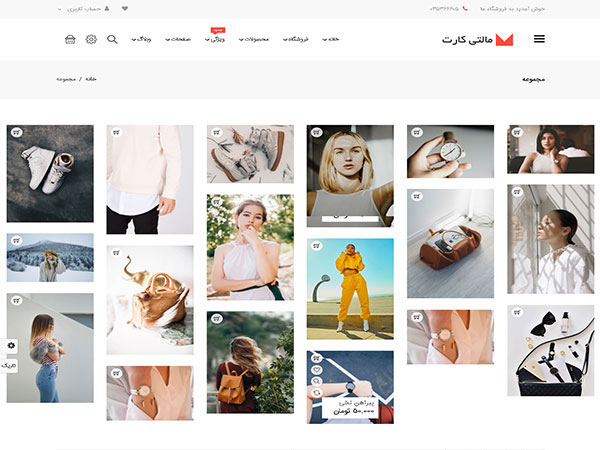
Task: Add the yellow tracksuit product to cart
Action: 316,245
